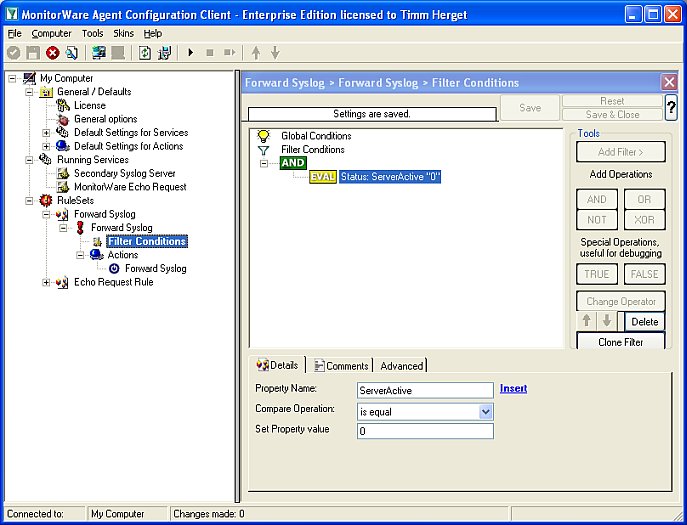Expand Default Settings for Actions
The height and width of the screenshot is (525, 687).
pos(46,146)
